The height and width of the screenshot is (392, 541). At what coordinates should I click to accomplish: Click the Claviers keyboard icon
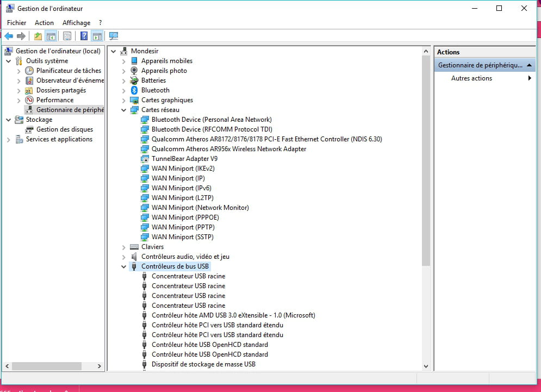click(x=134, y=247)
